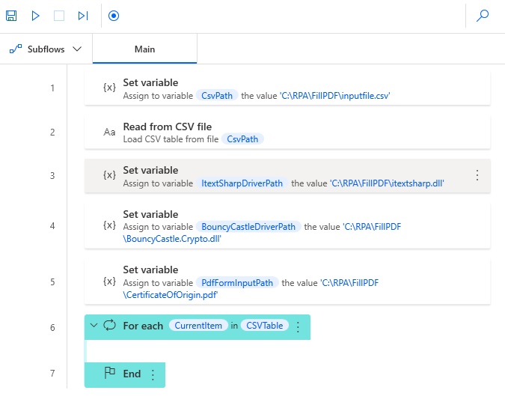Click line number 6 in the gutter
Image resolution: width=505 pixels, height=420 pixels.
pos(52,327)
